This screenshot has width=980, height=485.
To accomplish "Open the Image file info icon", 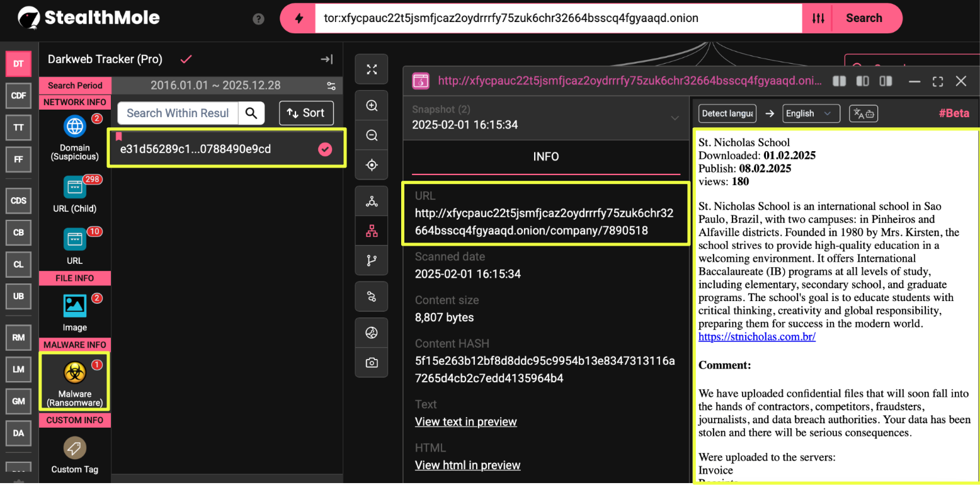I will [75, 306].
